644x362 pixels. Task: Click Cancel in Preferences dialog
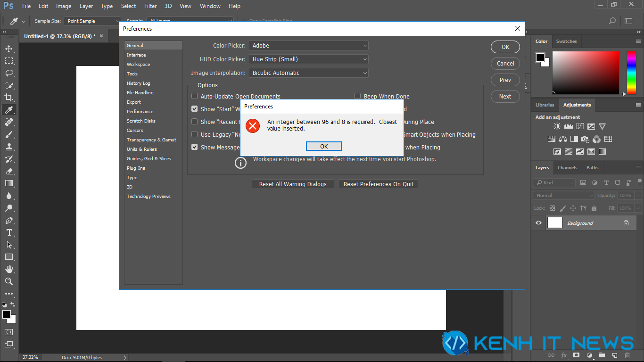click(505, 64)
